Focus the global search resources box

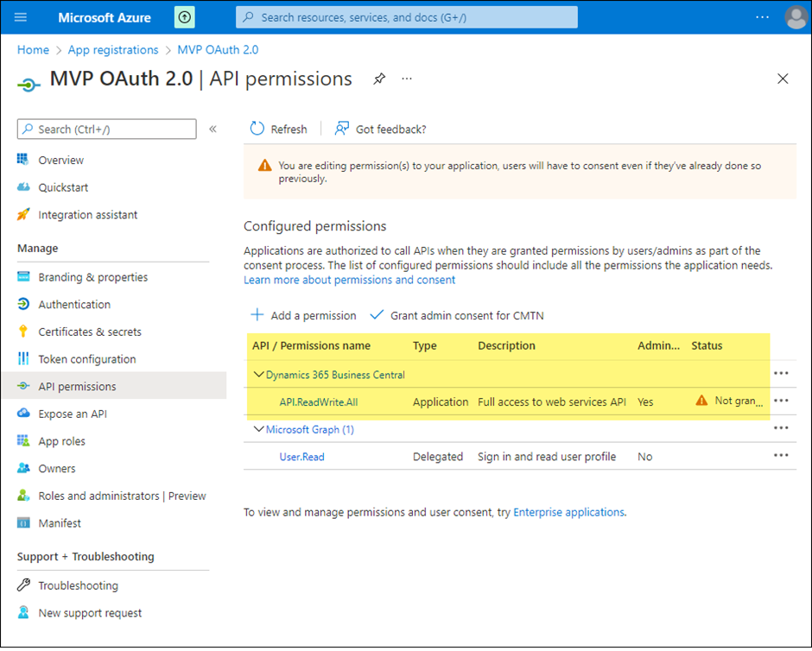tap(407, 17)
